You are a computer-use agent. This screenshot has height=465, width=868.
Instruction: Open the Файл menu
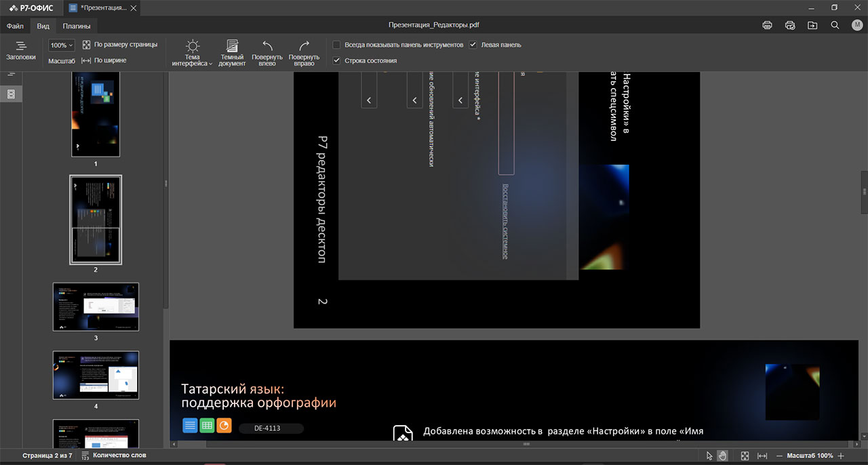click(x=15, y=26)
